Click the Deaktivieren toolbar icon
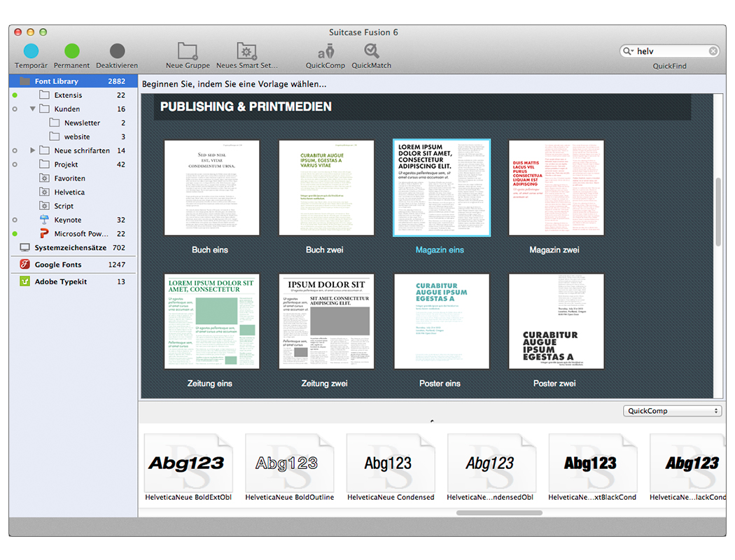This screenshot has height=560, width=735. point(117,51)
